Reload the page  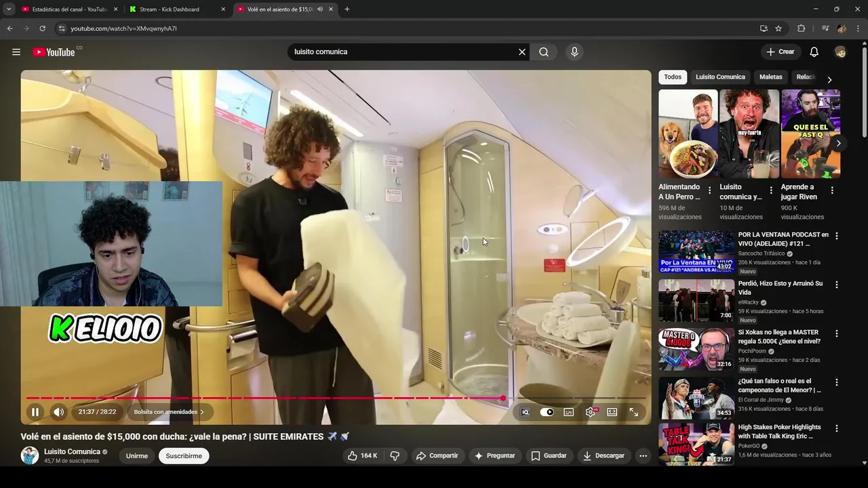tap(42, 28)
